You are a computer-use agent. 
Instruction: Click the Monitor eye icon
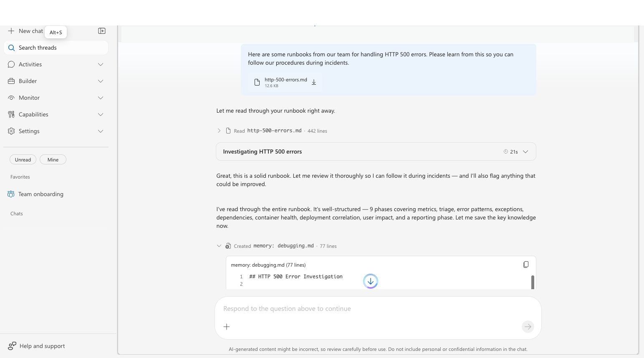pos(11,98)
